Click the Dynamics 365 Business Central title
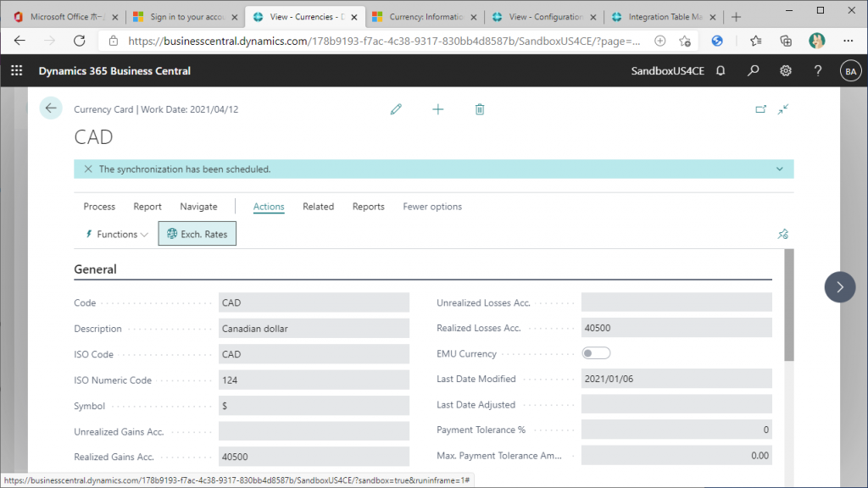 pos(114,71)
